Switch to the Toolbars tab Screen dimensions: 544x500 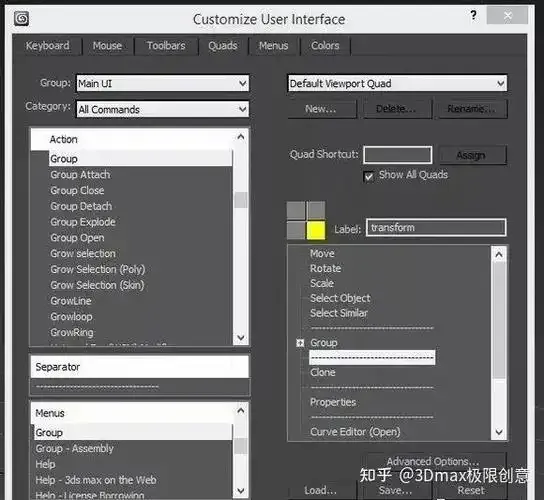tap(166, 46)
